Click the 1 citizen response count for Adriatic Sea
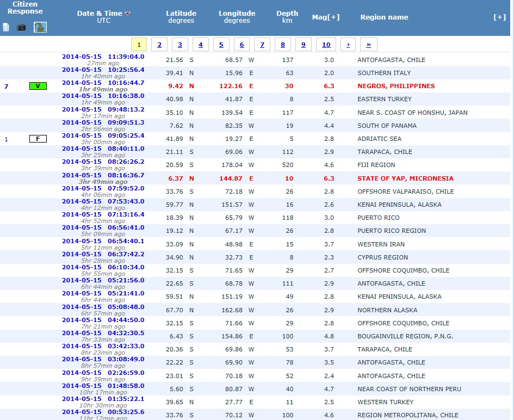 pyautogui.click(x=6, y=139)
